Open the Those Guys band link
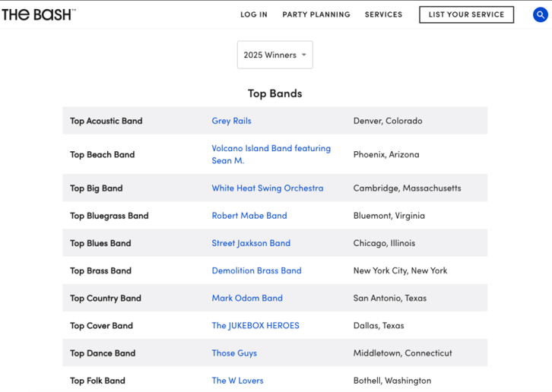The width and height of the screenshot is (552, 392). (234, 352)
